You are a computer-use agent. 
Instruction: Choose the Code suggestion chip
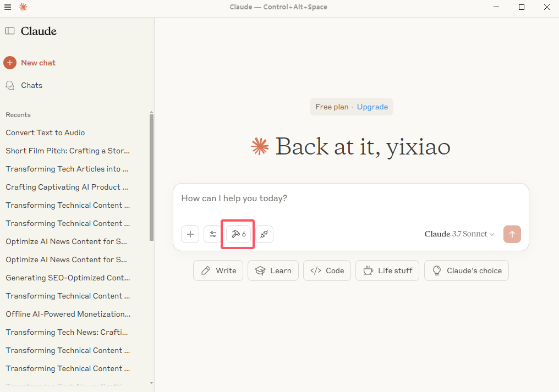point(327,270)
